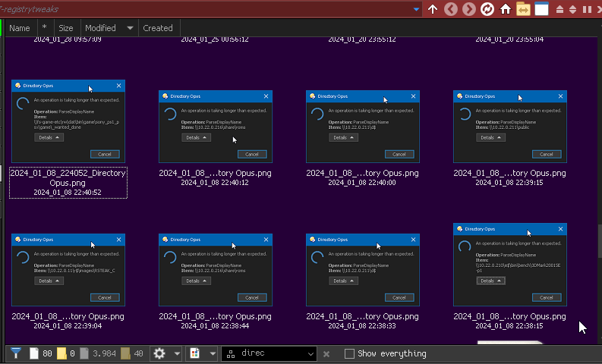
Task: Refresh the folder listing
Action: [x=487, y=9]
